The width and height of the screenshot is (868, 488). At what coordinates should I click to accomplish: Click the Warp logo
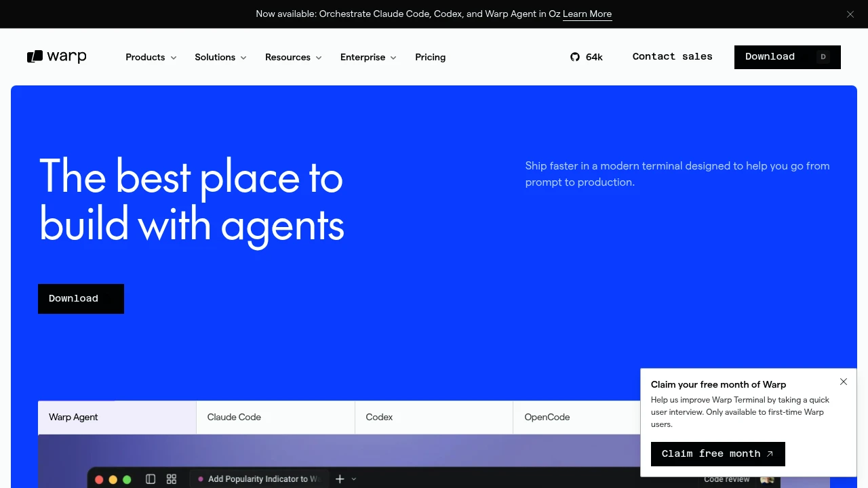click(57, 57)
